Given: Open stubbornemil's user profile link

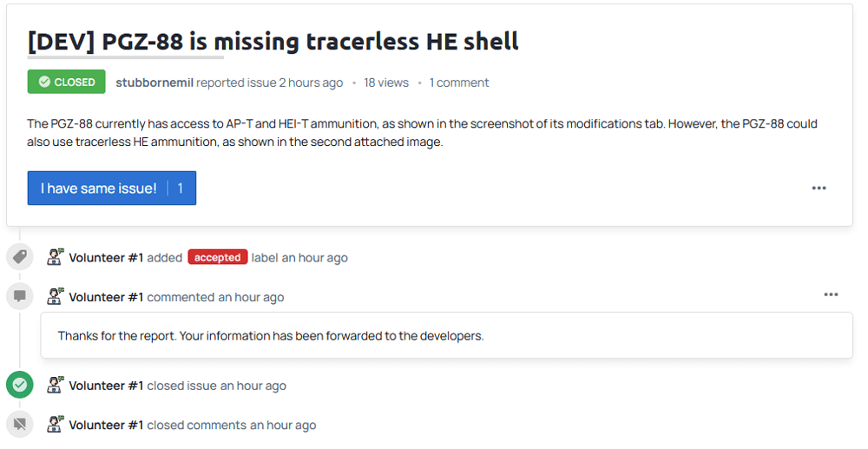Looking at the screenshot, I should pyautogui.click(x=155, y=83).
